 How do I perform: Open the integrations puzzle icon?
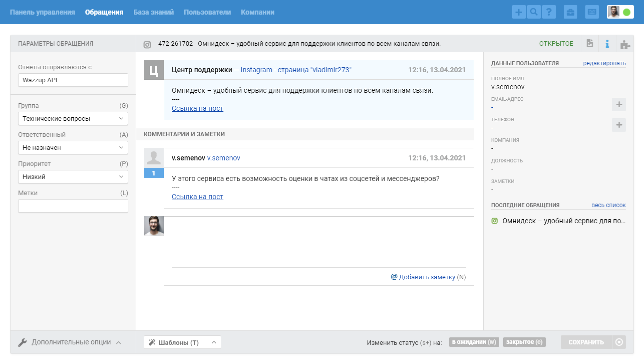625,44
